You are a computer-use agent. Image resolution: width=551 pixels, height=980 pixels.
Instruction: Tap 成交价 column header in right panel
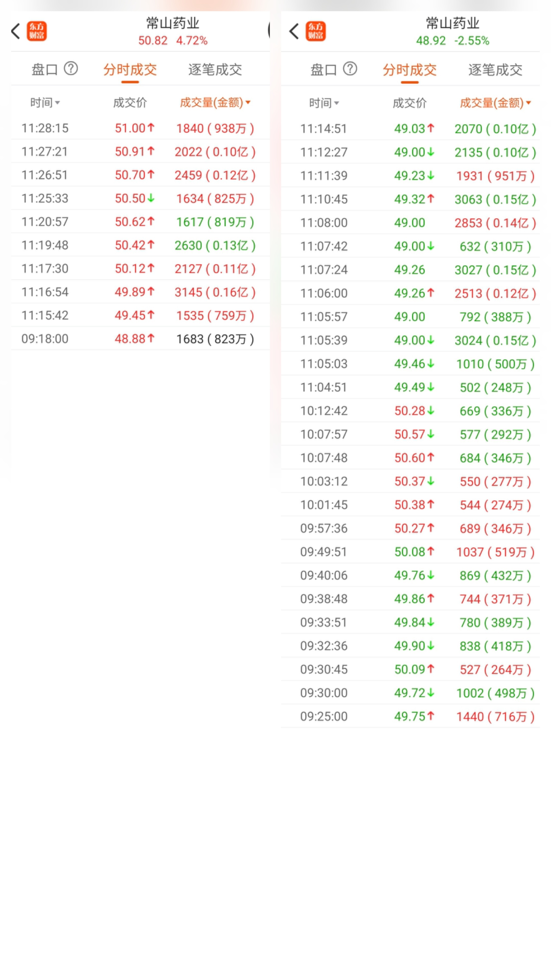click(409, 103)
